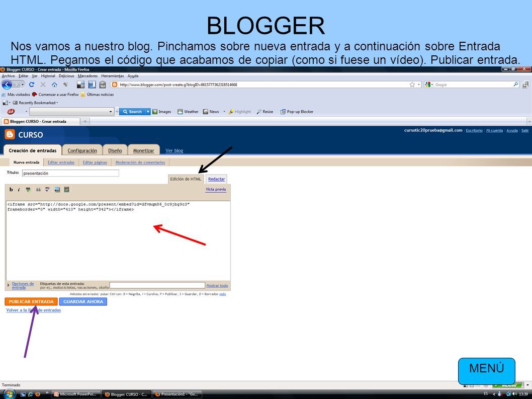Bookmark the page with the star icon
The height and width of the screenshot is (399, 532).
click(x=412, y=85)
